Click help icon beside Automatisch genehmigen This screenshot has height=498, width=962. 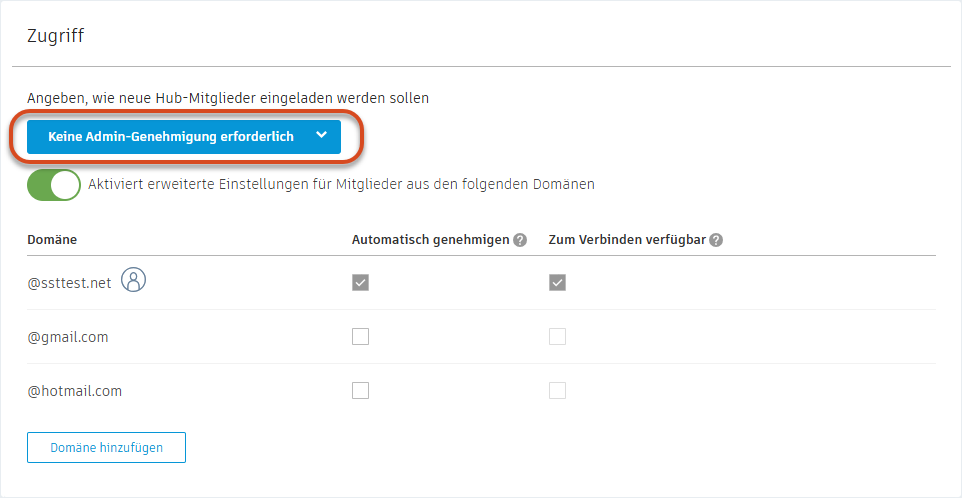(x=520, y=240)
